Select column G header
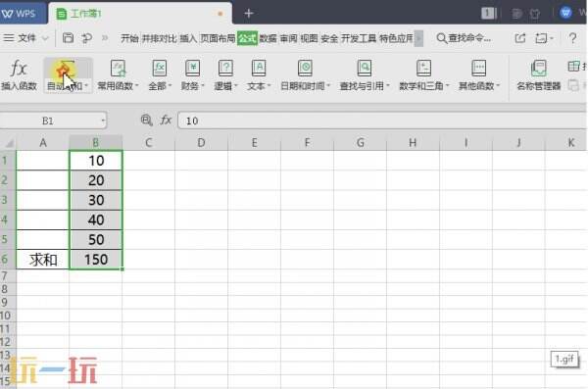The image size is (588, 389). 360,143
